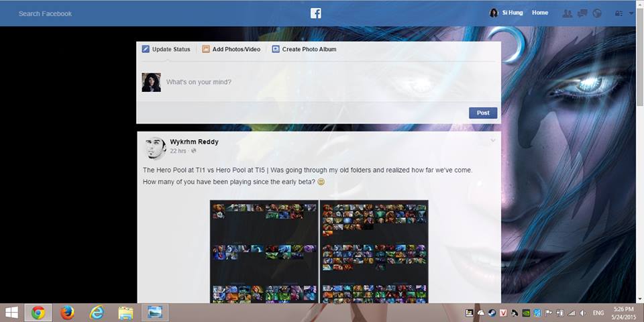
Task: Open Si Hung profile link
Action: pyautogui.click(x=513, y=13)
